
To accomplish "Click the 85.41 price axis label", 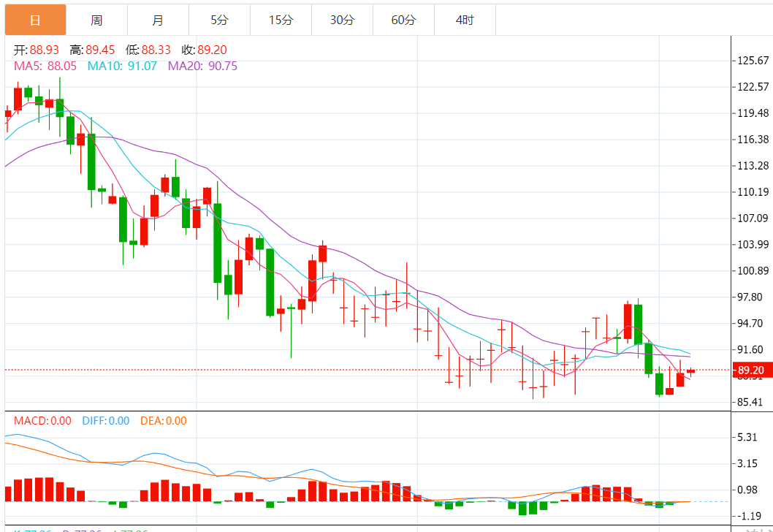I will click(750, 402).
